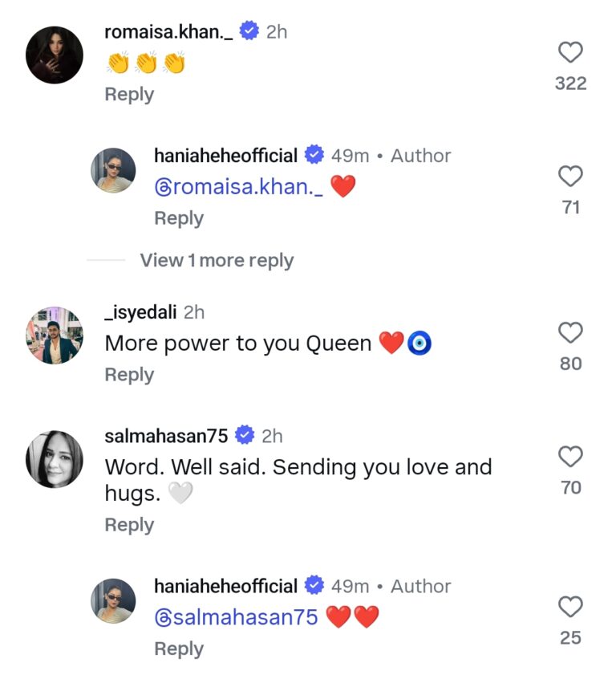616x675 pixels.
Task: Click the salmahasan75 username
Action: (x=167, y=436)
